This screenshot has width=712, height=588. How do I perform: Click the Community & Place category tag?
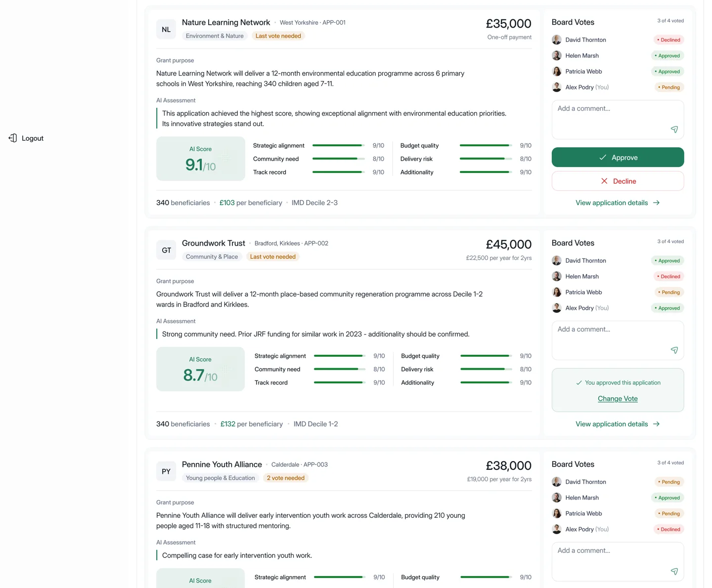(x=212, y=256)
